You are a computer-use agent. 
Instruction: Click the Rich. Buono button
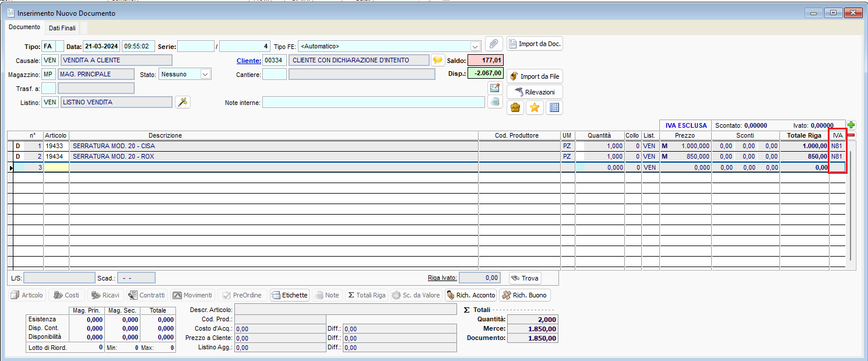pyautogui.click(x=523, y=295)
